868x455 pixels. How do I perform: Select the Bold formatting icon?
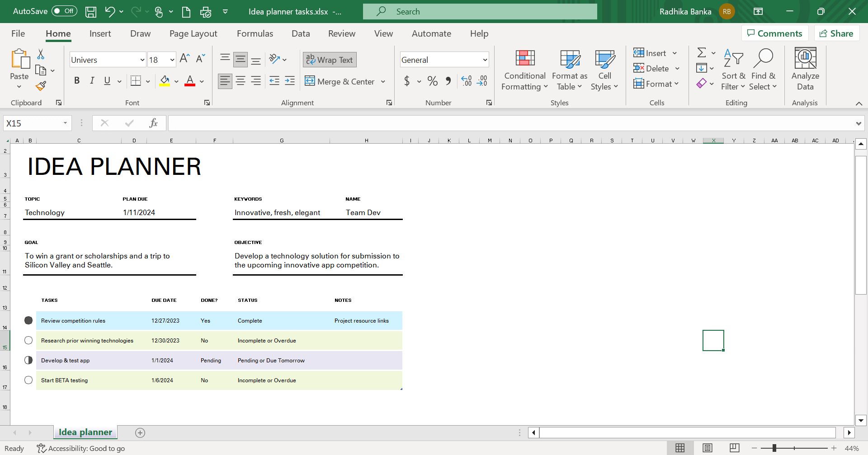(77, 81)
